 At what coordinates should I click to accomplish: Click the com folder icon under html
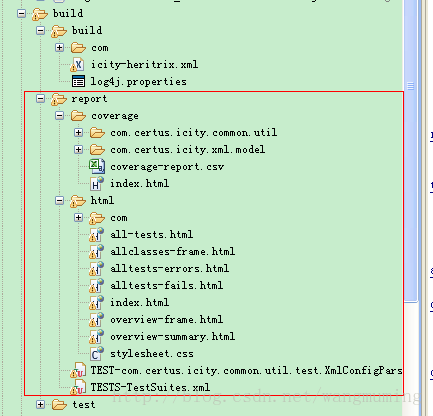(97, 218)
